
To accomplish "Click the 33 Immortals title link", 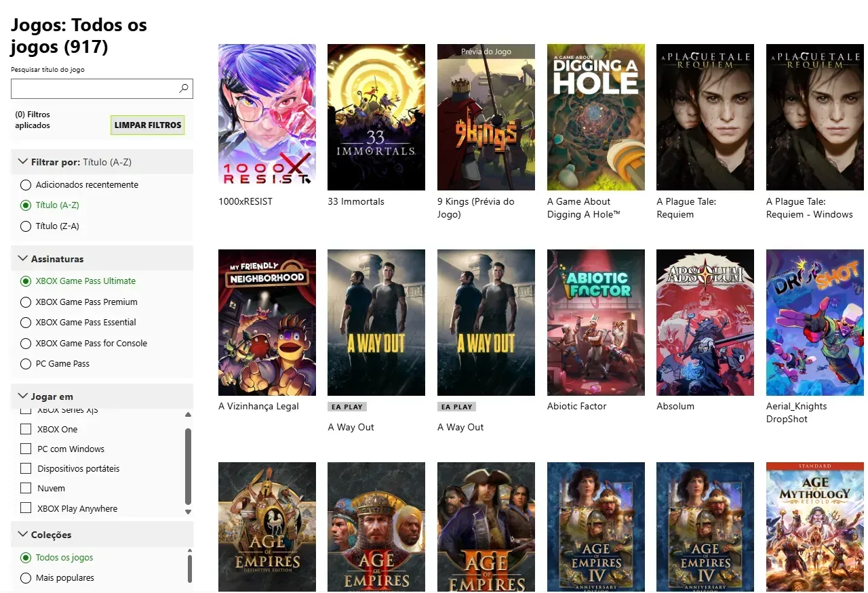I will click(356, 201).
